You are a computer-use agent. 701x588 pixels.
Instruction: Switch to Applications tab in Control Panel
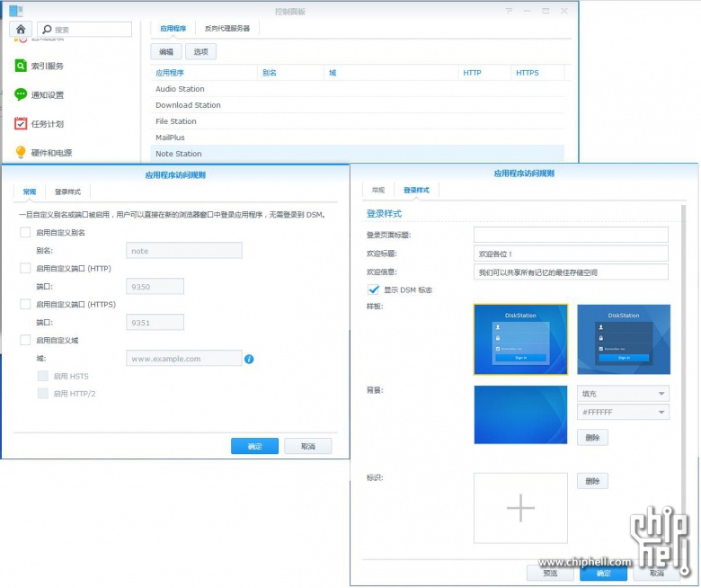(173, 29)
